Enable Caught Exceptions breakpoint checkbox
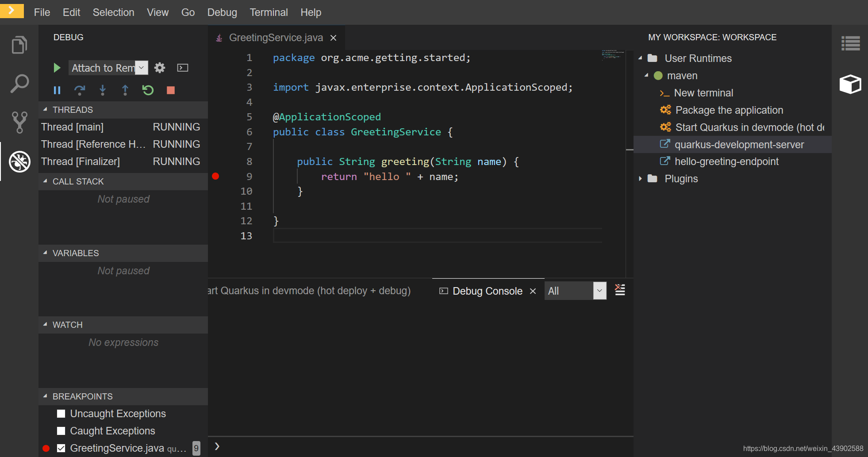Image resolution: width=868 pixels, height=457 pixels. (61, 431)
